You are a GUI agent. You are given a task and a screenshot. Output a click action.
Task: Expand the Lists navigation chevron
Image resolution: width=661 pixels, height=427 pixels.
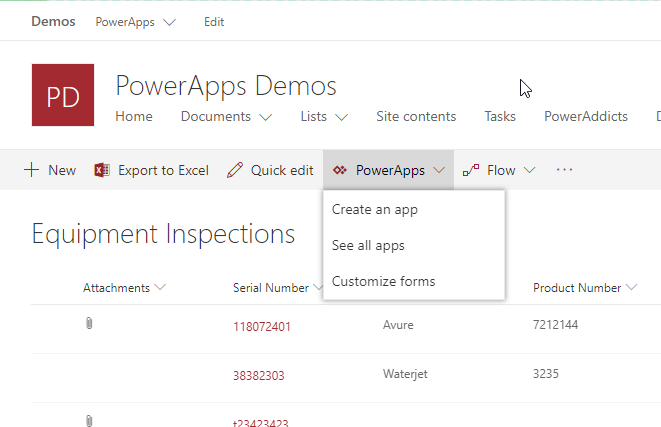click(x=341, y=117)
